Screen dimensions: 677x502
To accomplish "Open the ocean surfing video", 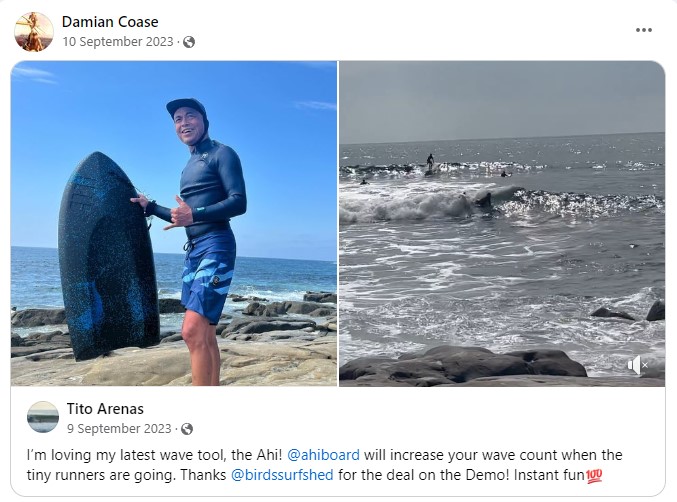I will [501, 223].
